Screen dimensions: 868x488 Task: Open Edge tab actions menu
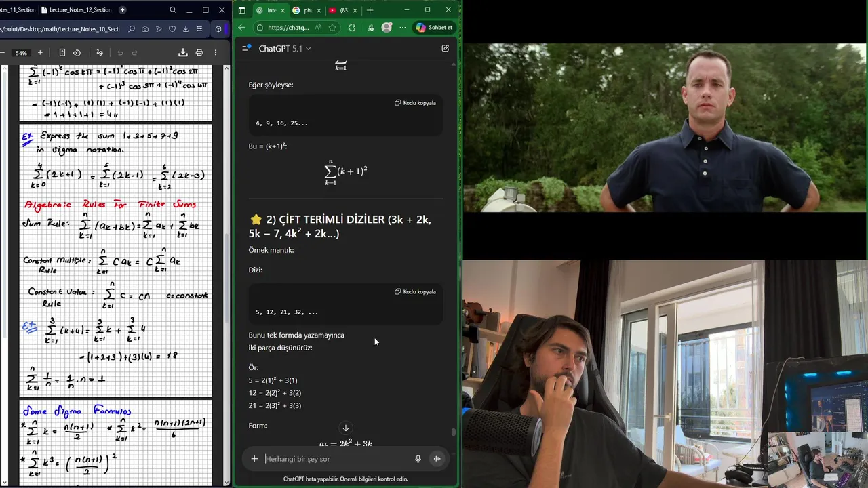242,10
